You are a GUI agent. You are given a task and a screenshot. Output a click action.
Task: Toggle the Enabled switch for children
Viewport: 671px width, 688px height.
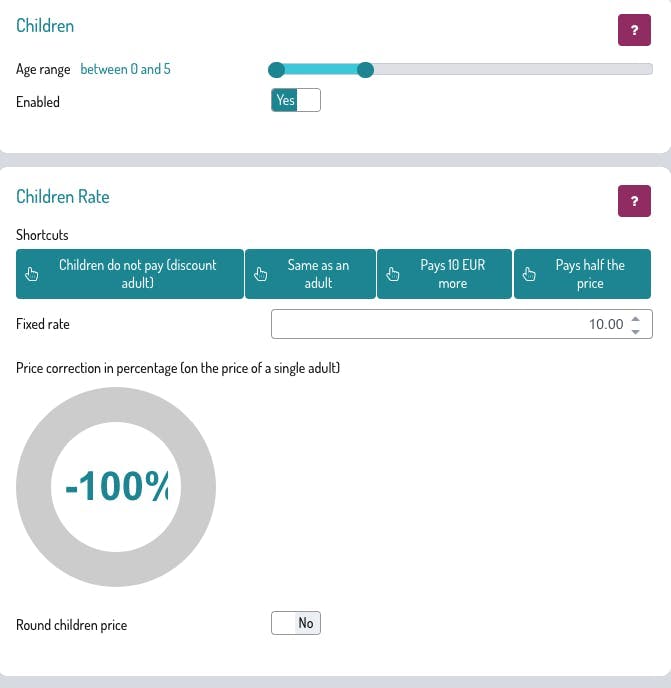click(x=296, y=101)
